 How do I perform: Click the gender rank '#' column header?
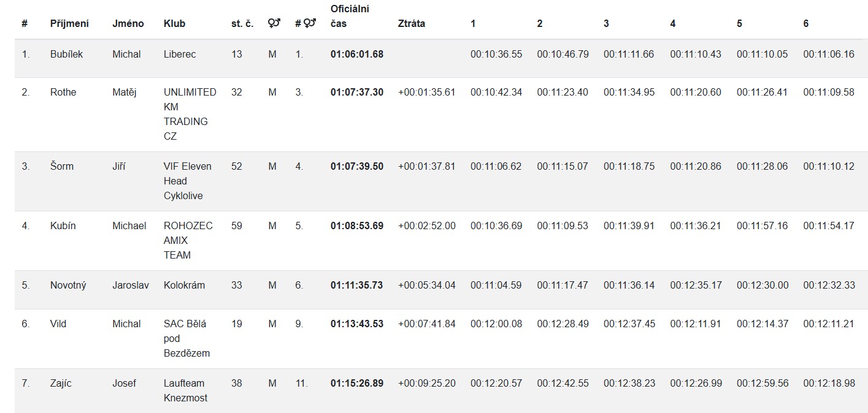pyautogui.click(x=305, y=23)
